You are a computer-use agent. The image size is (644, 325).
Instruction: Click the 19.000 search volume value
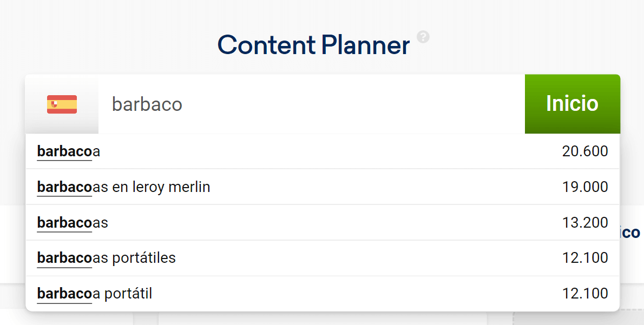pyautogui.click(x=585, y=188)
